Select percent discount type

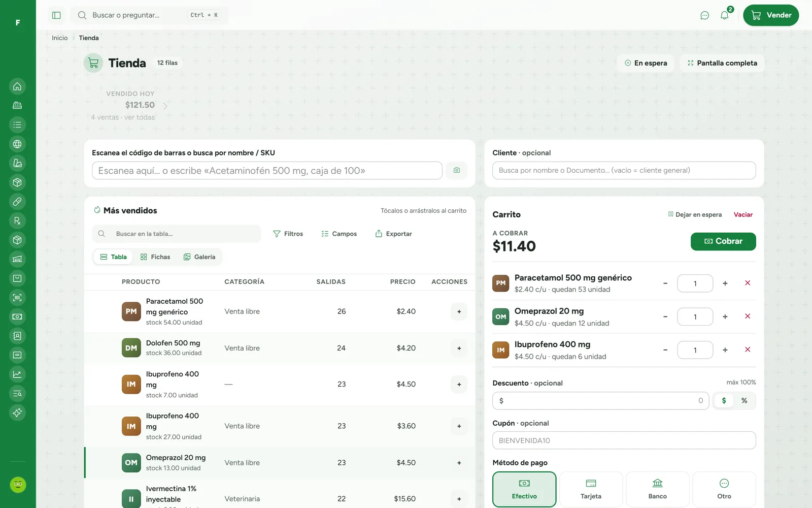click(744, 401)
